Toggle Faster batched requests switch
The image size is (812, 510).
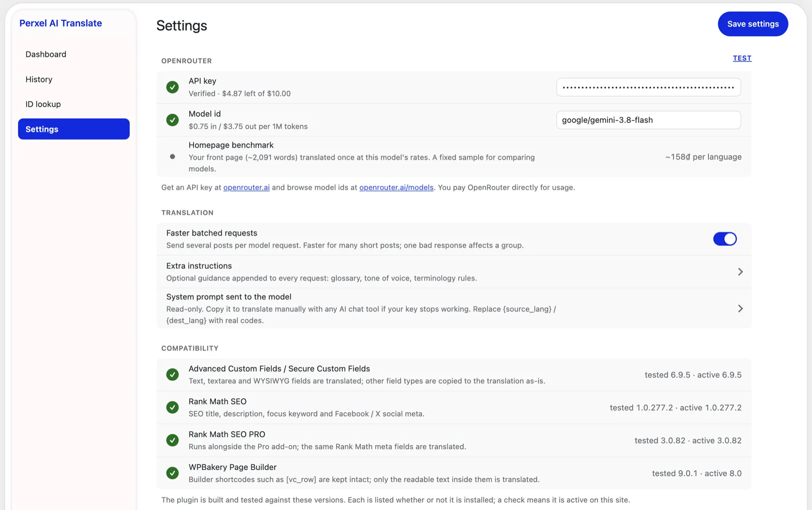point(725,239)
